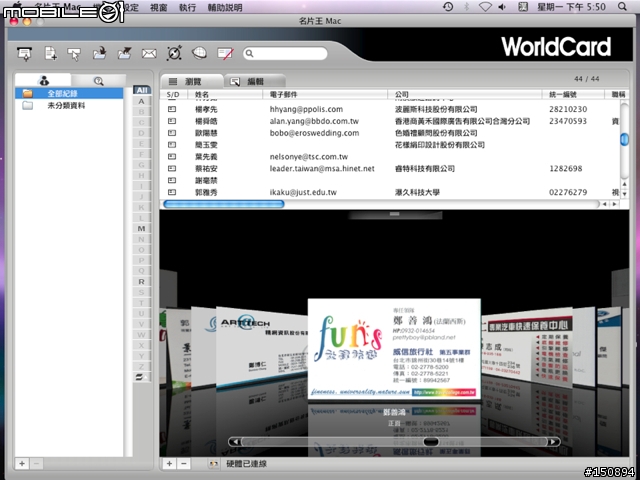
Task: Click the plus button under card view
Action: (169, 464)
